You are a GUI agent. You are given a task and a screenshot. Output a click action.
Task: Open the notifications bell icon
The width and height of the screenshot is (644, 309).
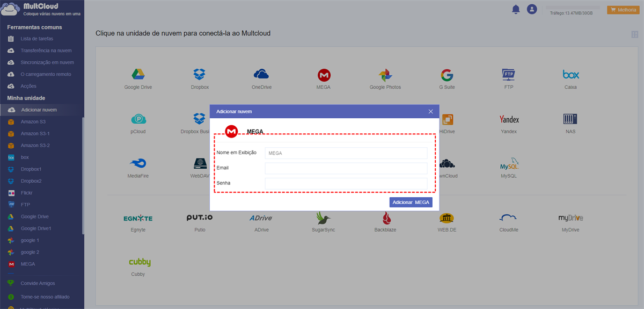pyautogui.click(x=516, y=9)
